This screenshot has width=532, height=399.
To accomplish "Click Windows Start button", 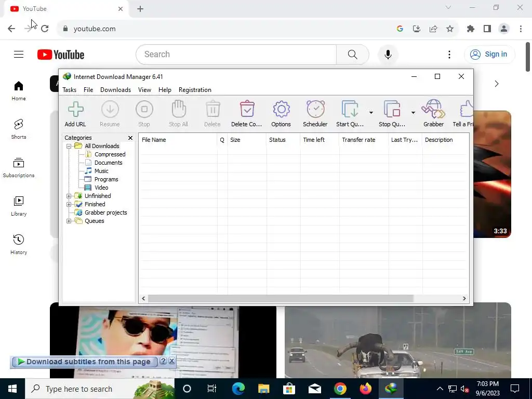I will pos(12,389).
